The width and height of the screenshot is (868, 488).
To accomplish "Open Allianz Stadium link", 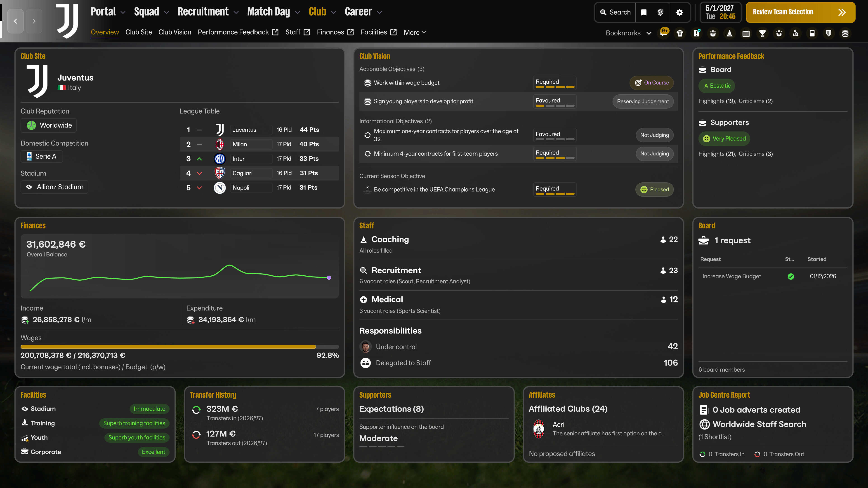I will pos(54,187).
